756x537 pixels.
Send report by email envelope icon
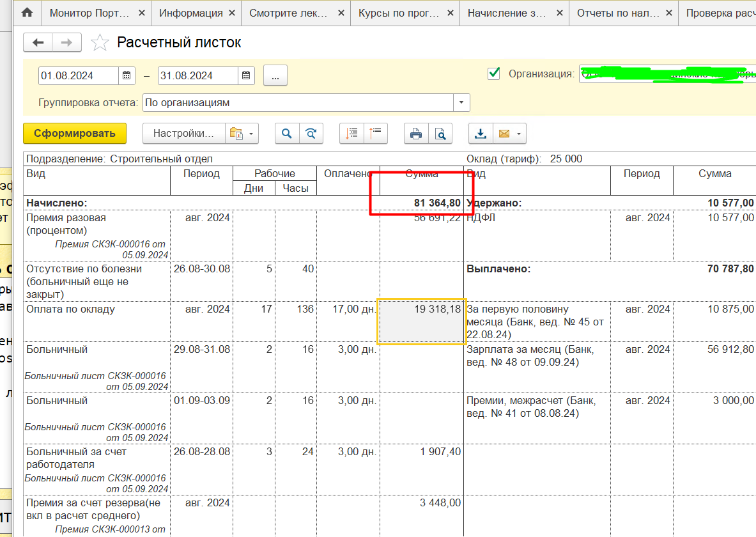click(504, 134)
